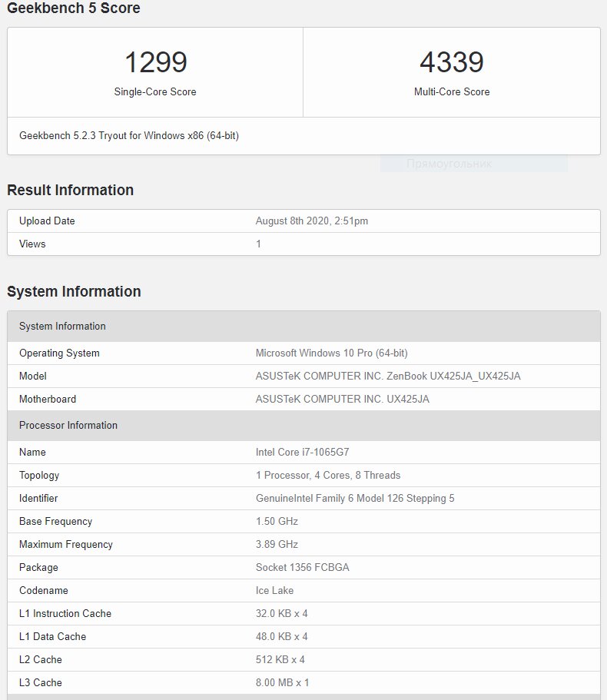Click the Processor Information section header
Image resolution: width=607 pixels, height=700 pixels.
point(303,426)
